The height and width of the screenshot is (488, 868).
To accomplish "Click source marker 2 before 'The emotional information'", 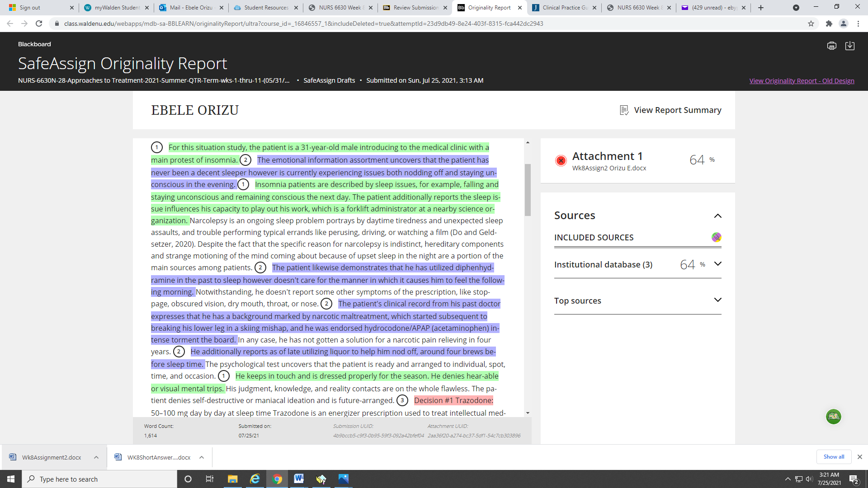I will [245, 160].
